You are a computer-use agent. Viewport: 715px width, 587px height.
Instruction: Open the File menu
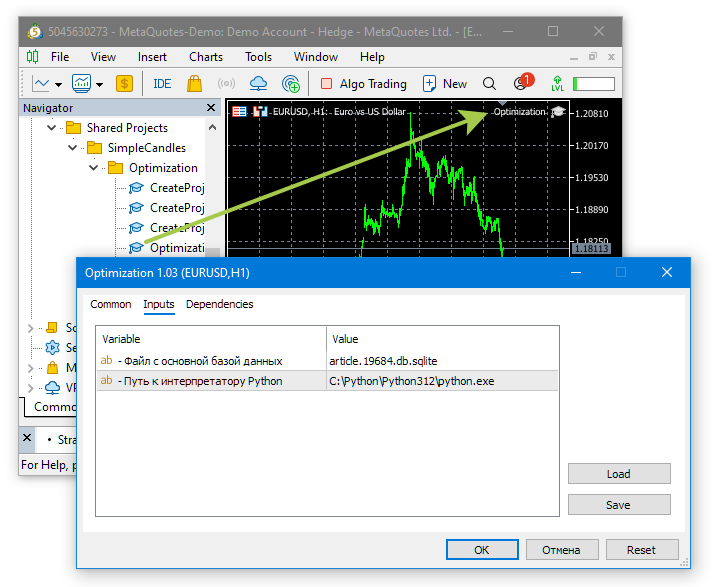click(x=60, y=57)
